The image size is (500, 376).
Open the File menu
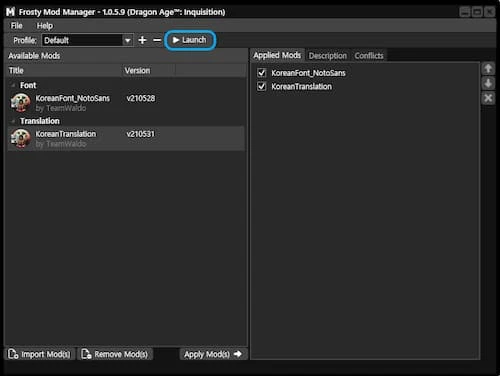pyautogui.click(x=16, y=26)
